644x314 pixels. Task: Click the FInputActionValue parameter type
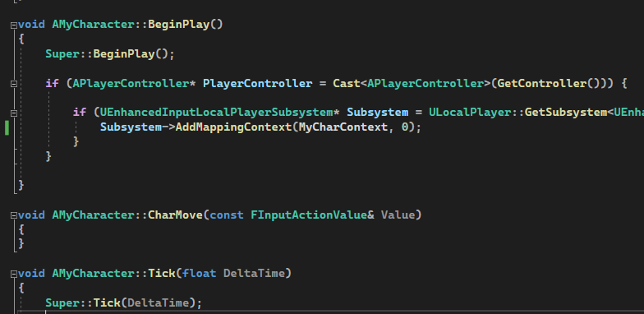309,215
